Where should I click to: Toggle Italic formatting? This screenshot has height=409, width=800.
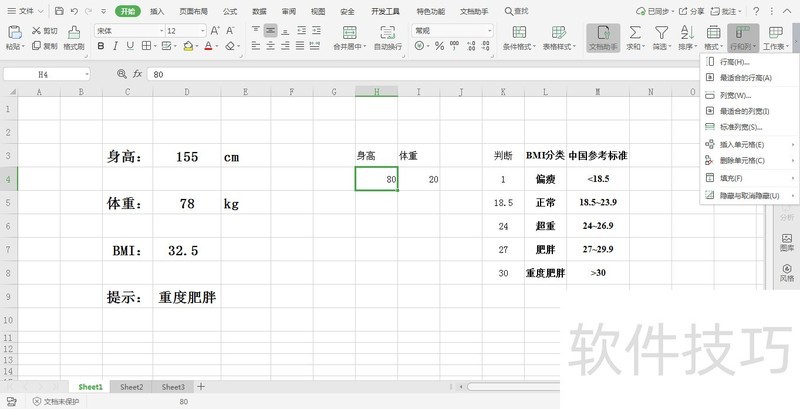click(115, 46)
